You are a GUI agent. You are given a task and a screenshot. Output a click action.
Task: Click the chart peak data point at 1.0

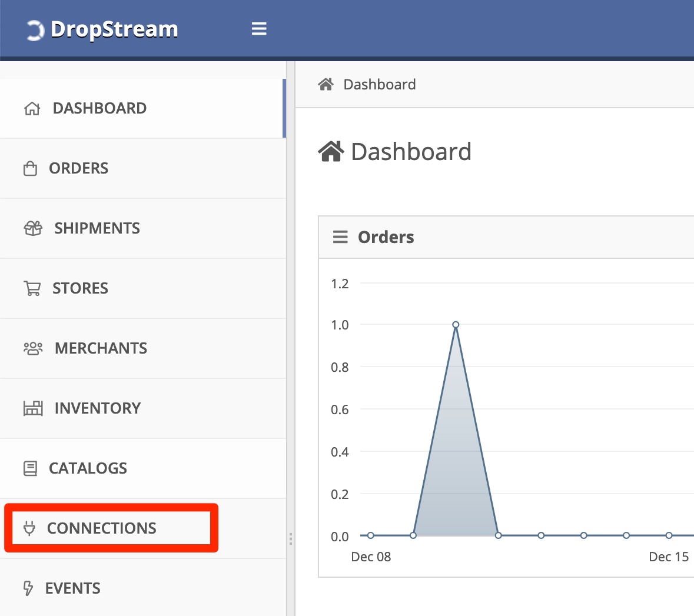click(456, 324)
